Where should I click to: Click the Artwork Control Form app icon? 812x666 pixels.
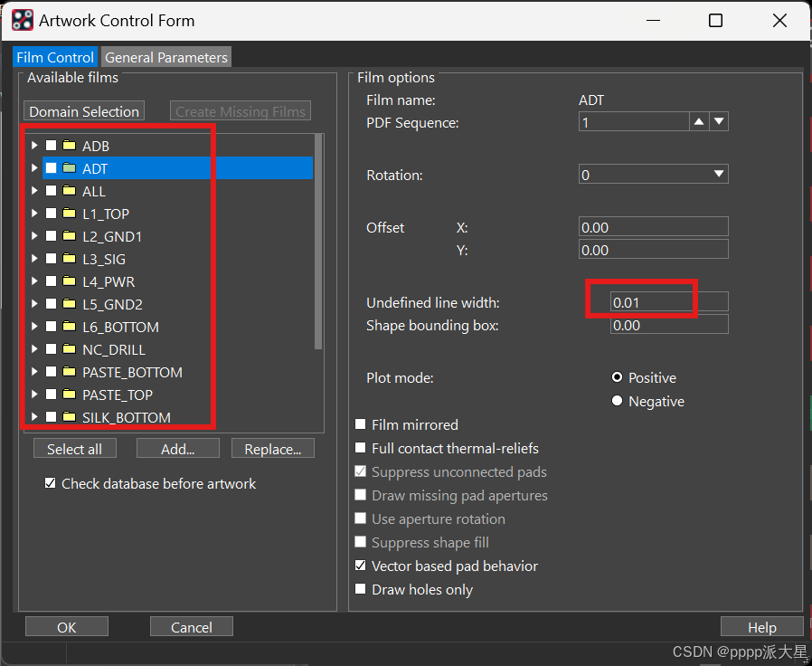(23, 21)
